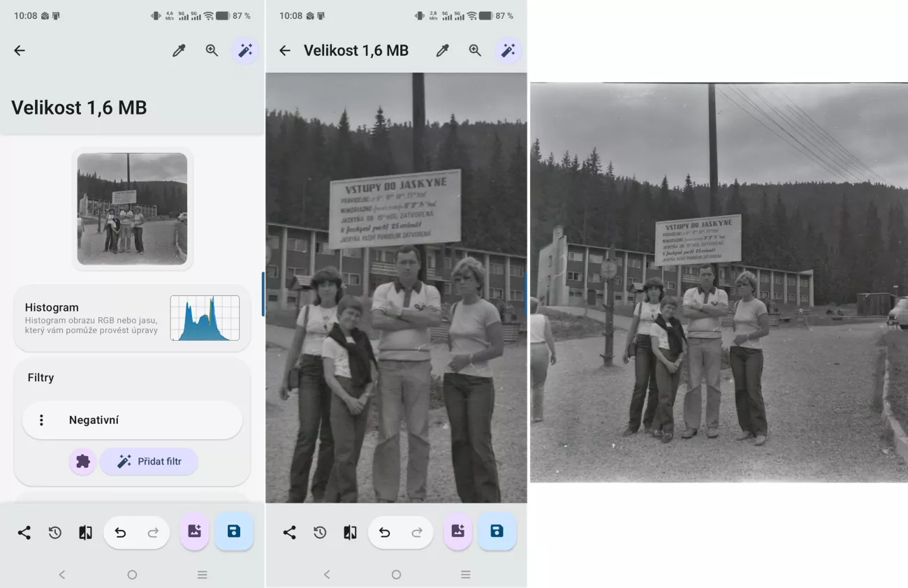
Task: Open edit history in middle screen
Action: coord(320,533)
